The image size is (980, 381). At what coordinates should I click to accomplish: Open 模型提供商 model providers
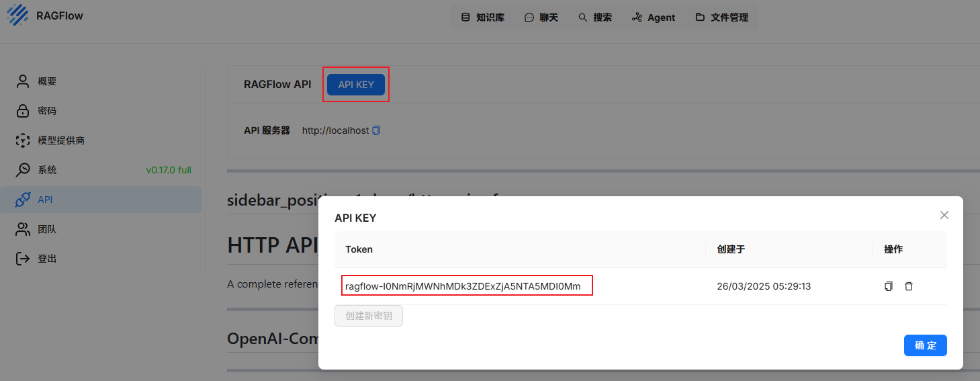pyautogui.click(x=101, y=140)
